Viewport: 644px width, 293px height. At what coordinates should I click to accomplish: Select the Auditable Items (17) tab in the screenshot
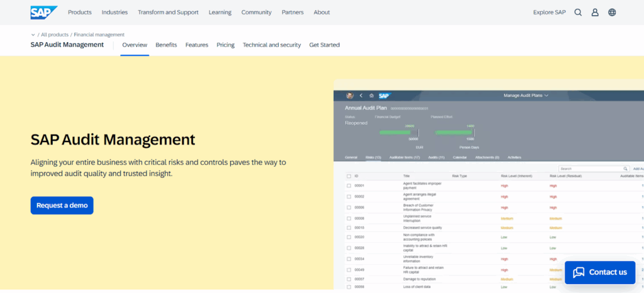tap(404, 157)
